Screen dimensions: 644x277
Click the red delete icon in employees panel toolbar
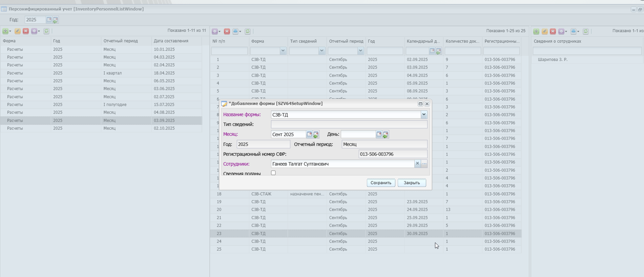(x=553, y=31)
